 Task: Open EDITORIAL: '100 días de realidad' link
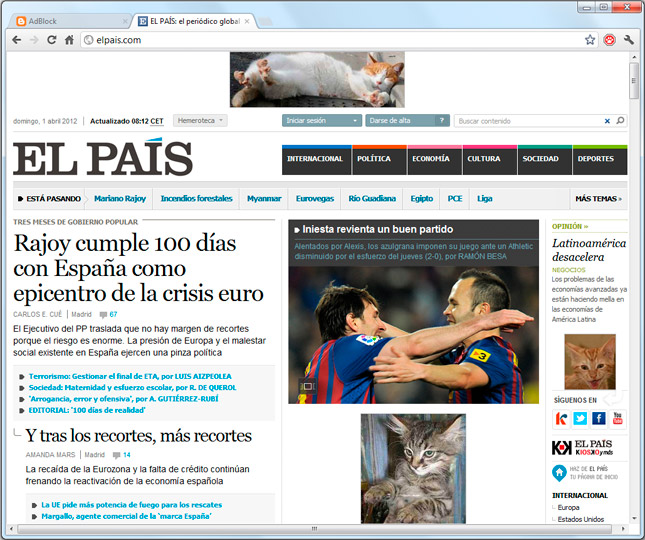coord(87,410)
